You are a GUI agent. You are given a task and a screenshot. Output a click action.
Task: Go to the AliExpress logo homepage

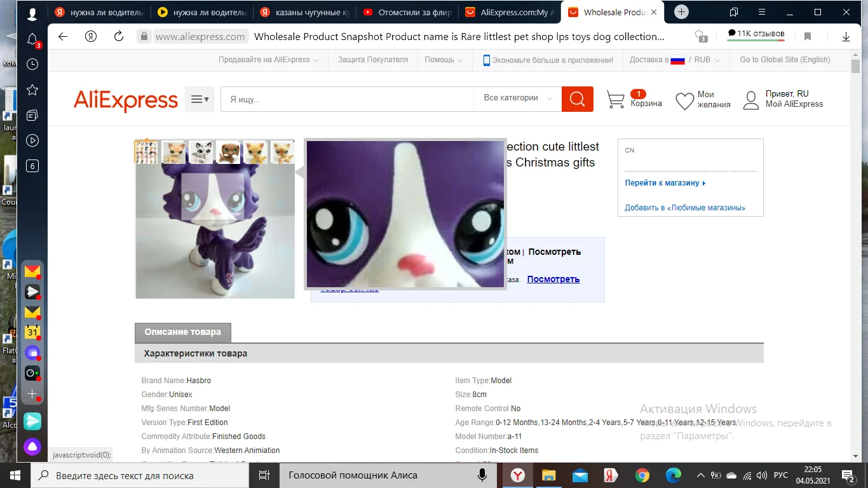click(126, 100)
